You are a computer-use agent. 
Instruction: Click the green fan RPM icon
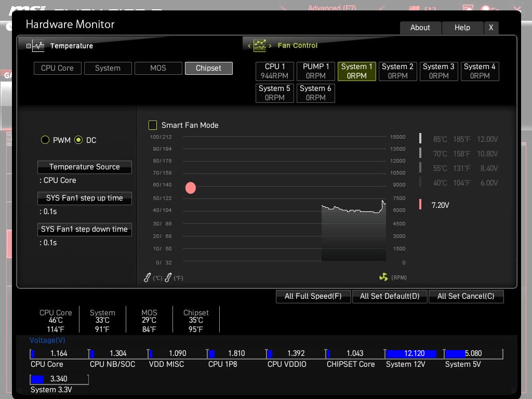click(383, 277)
